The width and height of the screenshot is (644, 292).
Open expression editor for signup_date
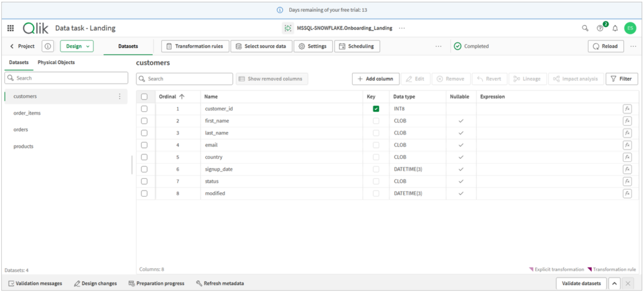coord(627,170)
